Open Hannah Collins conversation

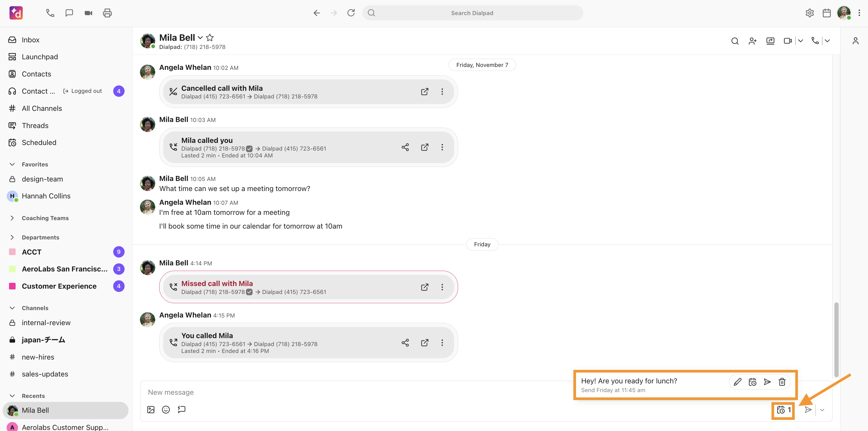(x=66, y=196)
